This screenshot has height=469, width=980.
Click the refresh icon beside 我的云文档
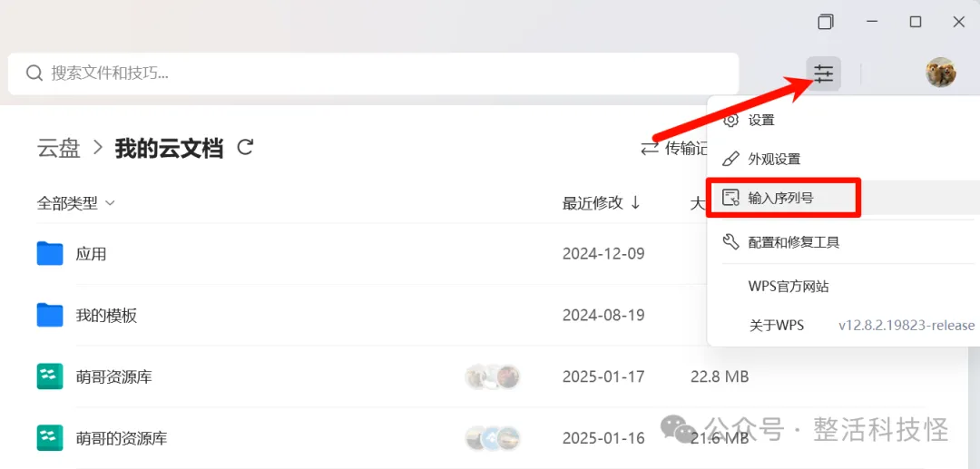(246, 148)
